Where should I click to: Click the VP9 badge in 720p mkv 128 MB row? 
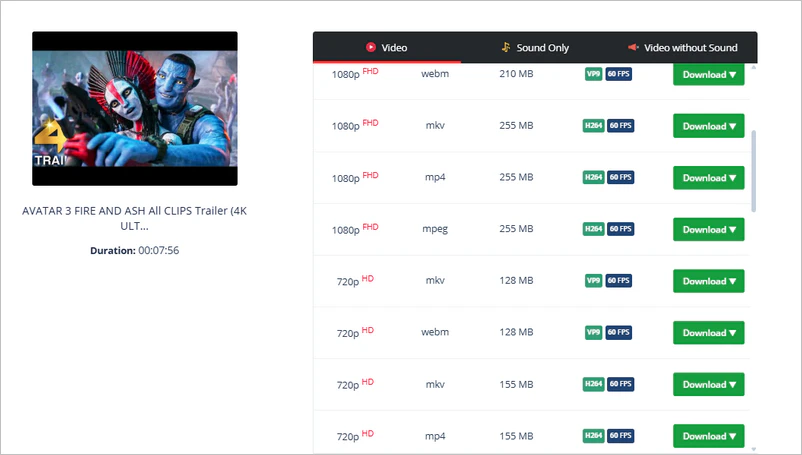[593, 280]
